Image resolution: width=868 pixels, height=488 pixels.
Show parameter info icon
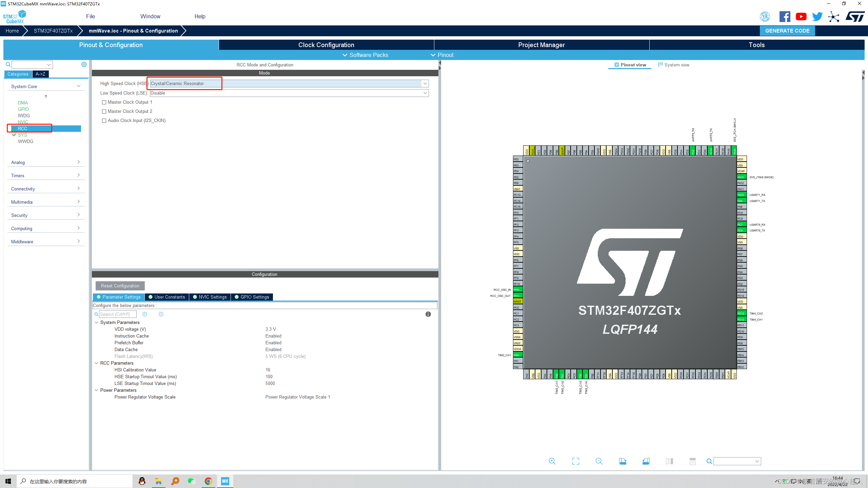pos(428,314)
